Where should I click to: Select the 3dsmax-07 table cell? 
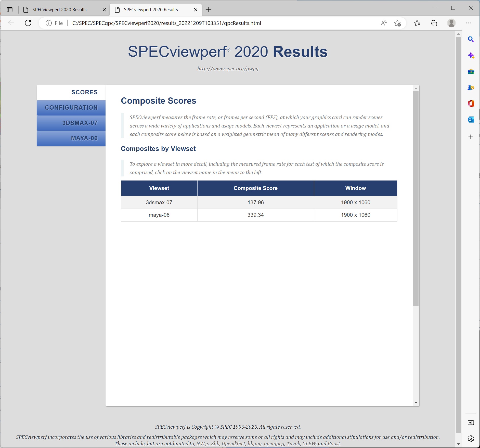[x=159, y=202]
